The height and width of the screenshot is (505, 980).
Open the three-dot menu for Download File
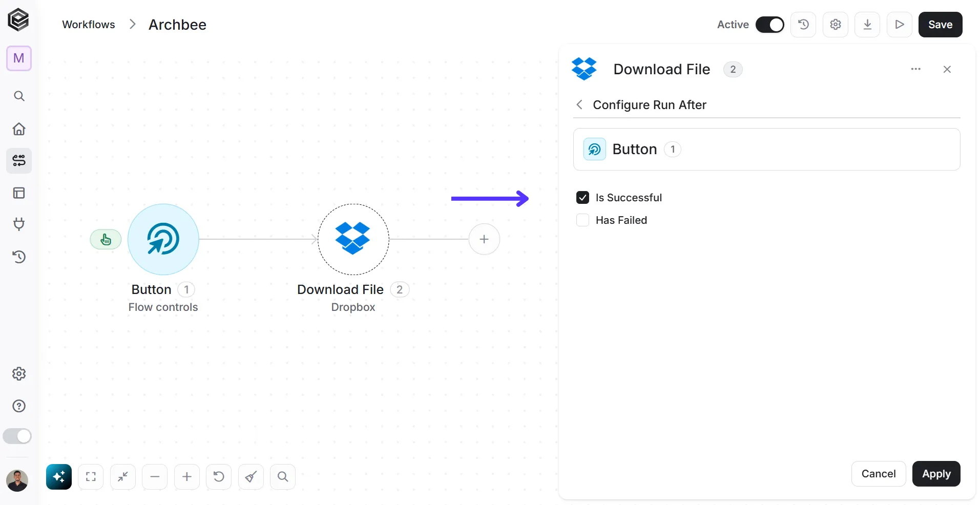pos(916,69)
